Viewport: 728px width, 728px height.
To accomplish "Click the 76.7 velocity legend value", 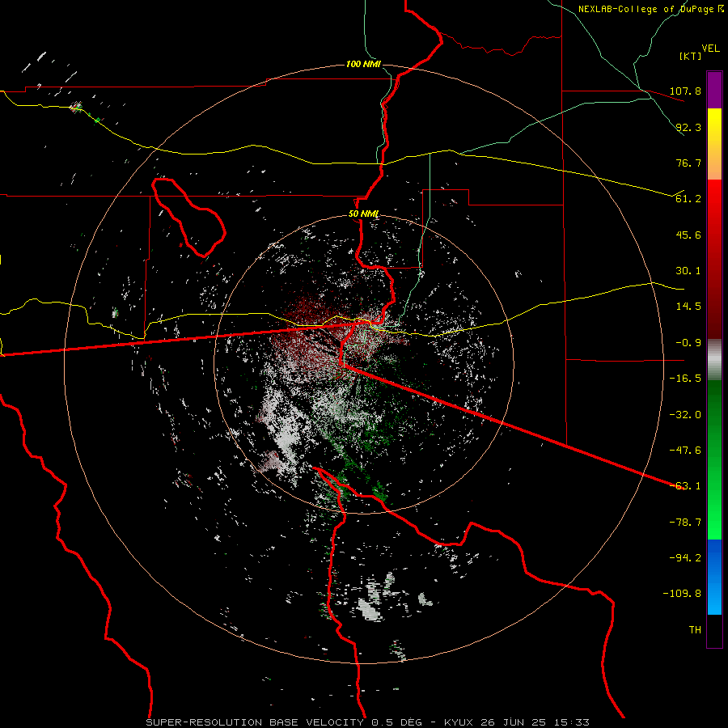I will [x=688, y=163].
